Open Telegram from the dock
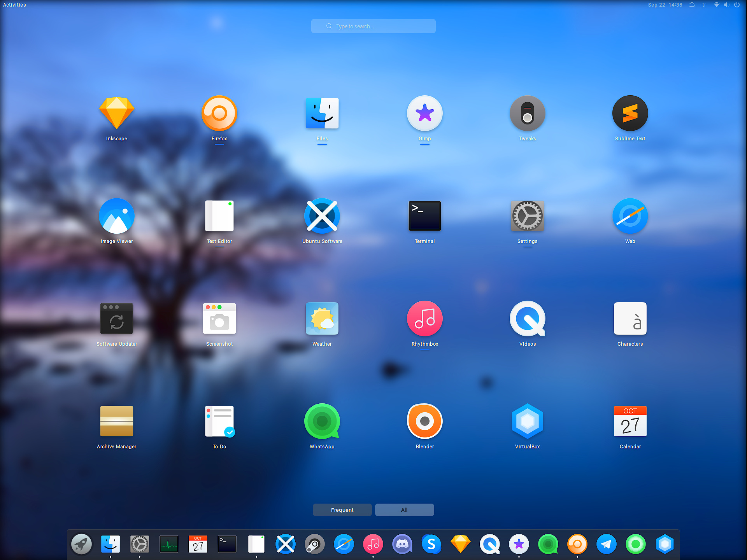The image size is (747, 560). tap(607, 544)
